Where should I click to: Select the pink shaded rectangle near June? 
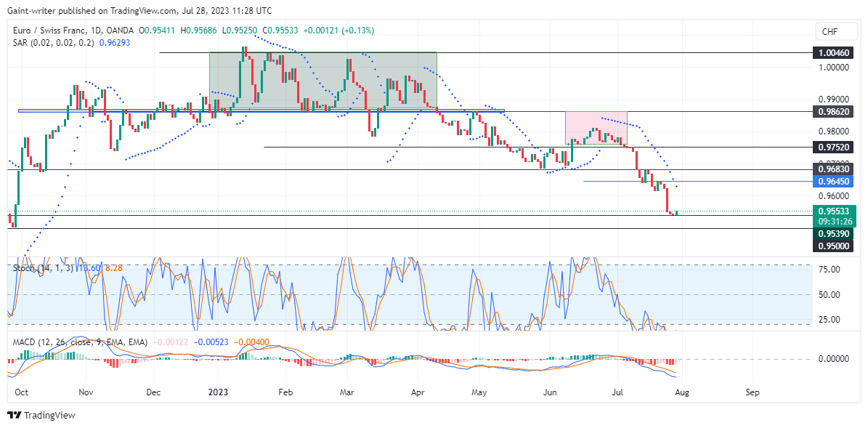tap(596, 128)
